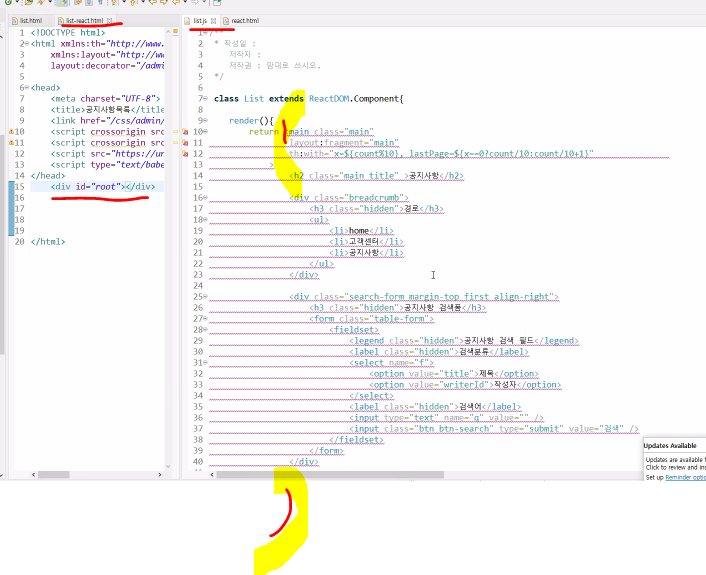This screenshot has width=706, height=575.
Task: Click the closing </form> line 39
Action: 326,451
